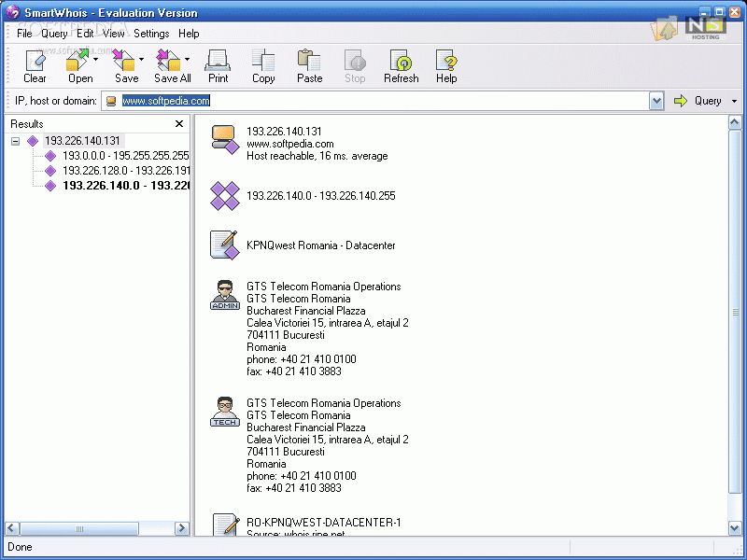Click the 'RO-KPNQWEST-DATACENTER-1' text
The height and width of the screenshot is (560, 747).
coord(323,523)
